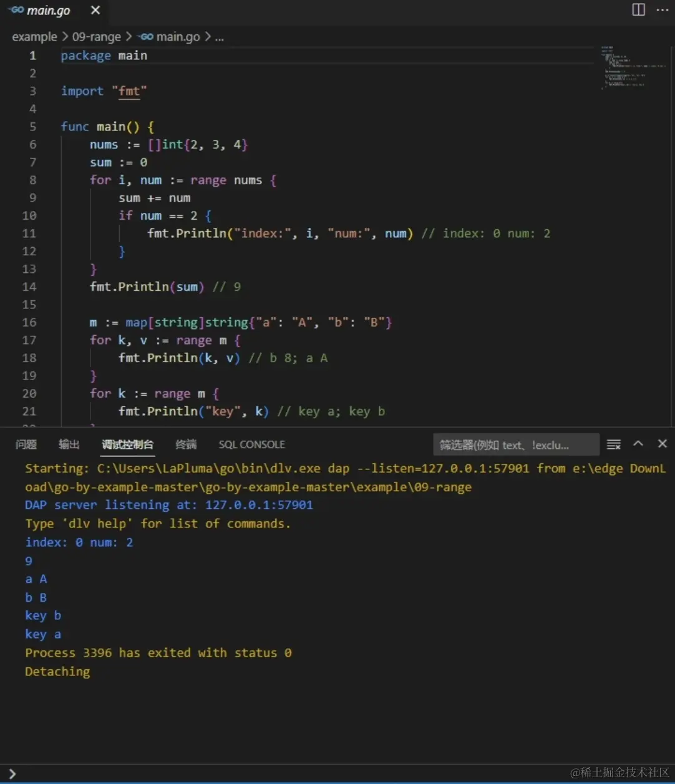
Task: Click the "Type 'dlv help'" console line
Action: [158, 524]
